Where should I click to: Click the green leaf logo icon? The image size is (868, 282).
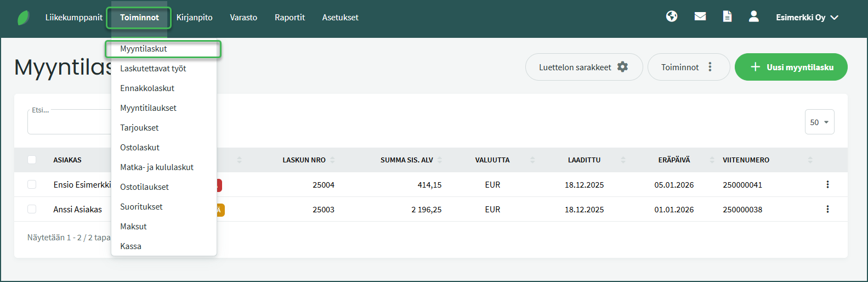24,18
